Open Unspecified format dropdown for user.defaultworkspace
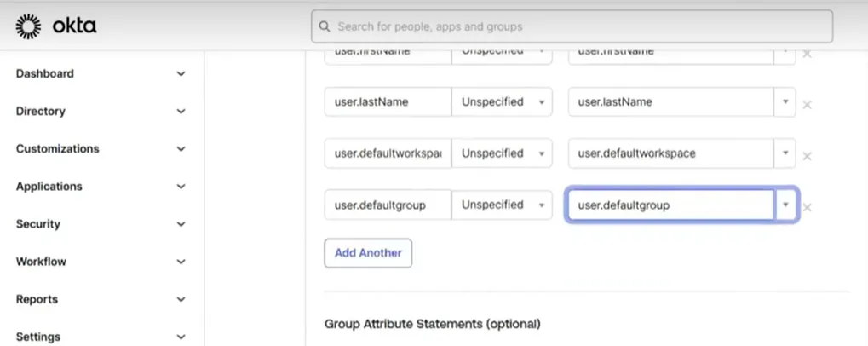The image size is (868, 346). [502, 153]
